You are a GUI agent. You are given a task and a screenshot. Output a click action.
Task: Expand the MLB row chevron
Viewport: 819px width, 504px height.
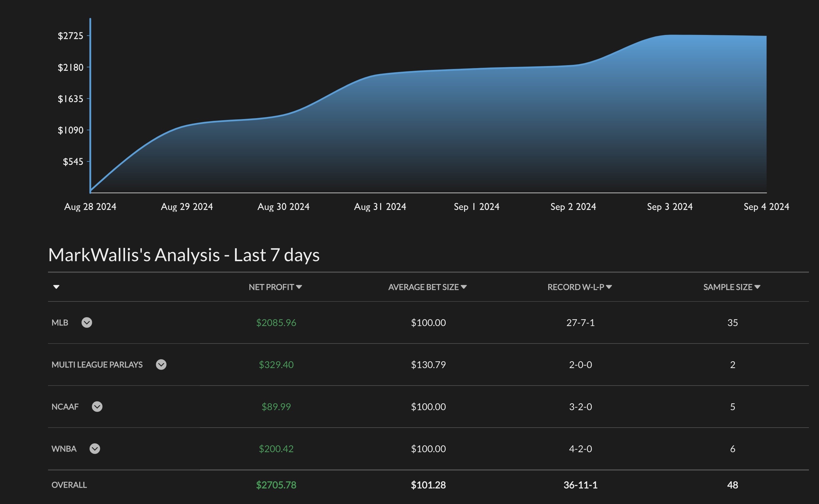(87, 322)
